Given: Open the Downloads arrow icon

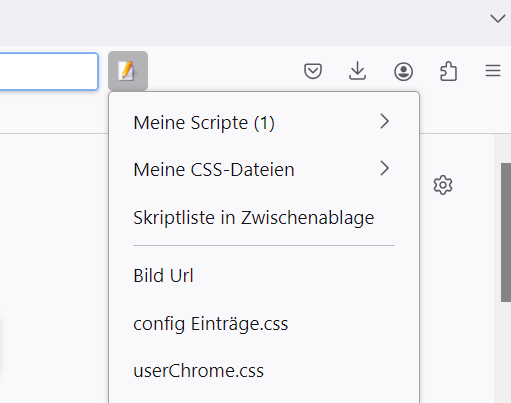Looking at the screenshot, I should (x=357, y=71).
